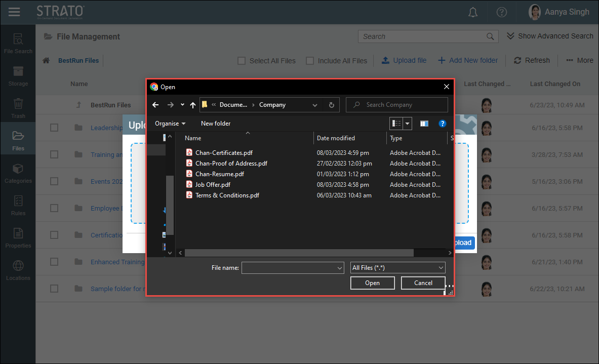Image resolution: width=599 pixels, height=364 pixels.
Task: Expand the All Files type dropdown
Action: pyautogui.click(x=398, y=268)
